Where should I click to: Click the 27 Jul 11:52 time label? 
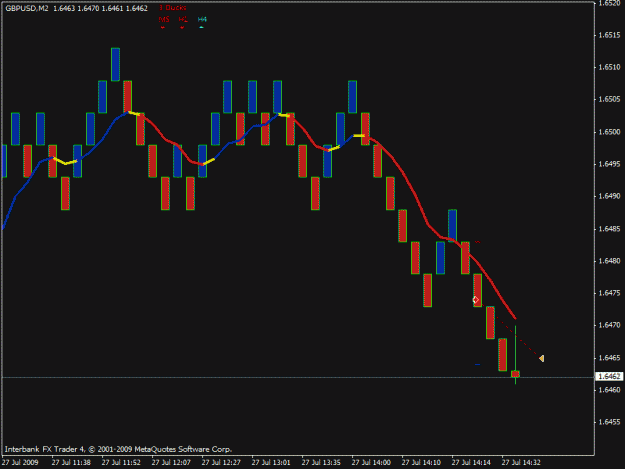point(121,462)
